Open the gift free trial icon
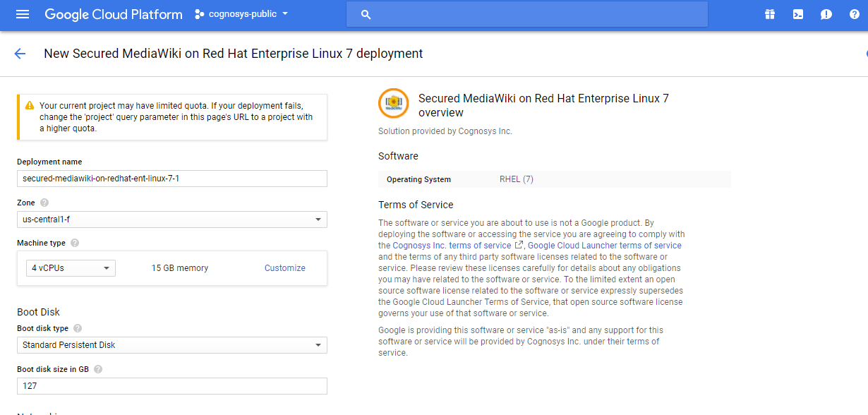Screen dimensions: 868x415 coord(770,14)
